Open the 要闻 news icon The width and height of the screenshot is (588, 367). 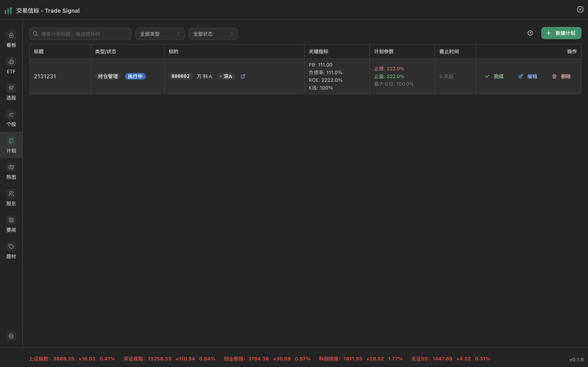coord(11,220)
